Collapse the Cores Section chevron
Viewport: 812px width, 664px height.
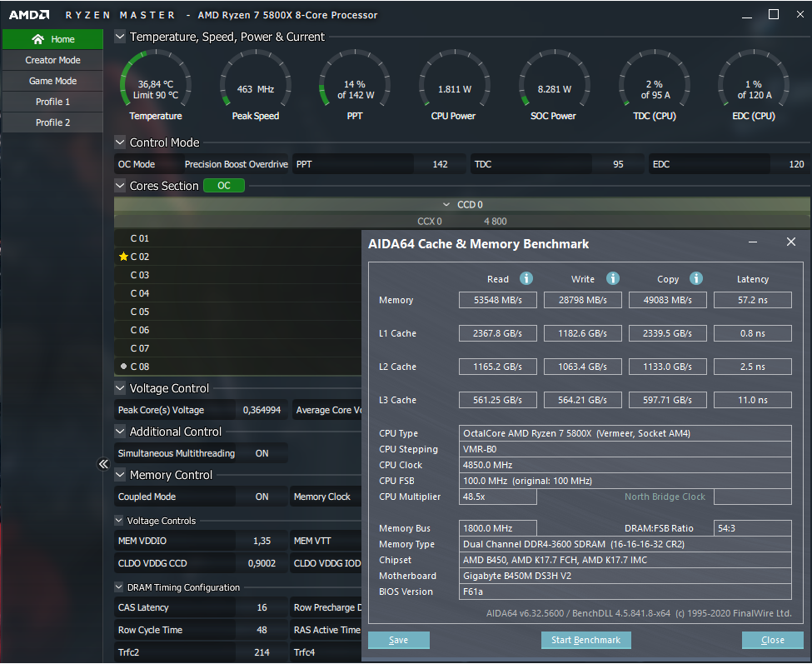point(120,186)
